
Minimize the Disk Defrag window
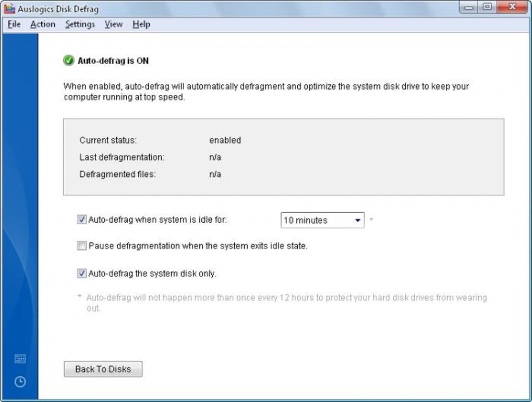click(x=468, y=7)
